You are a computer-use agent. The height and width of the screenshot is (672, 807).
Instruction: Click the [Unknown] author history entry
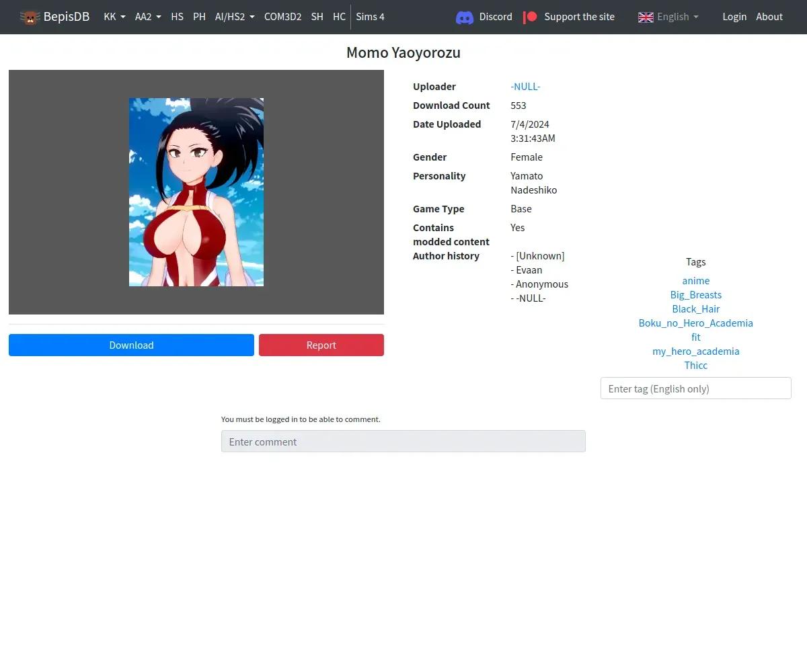pyautogui.click(x=537, y=256)
